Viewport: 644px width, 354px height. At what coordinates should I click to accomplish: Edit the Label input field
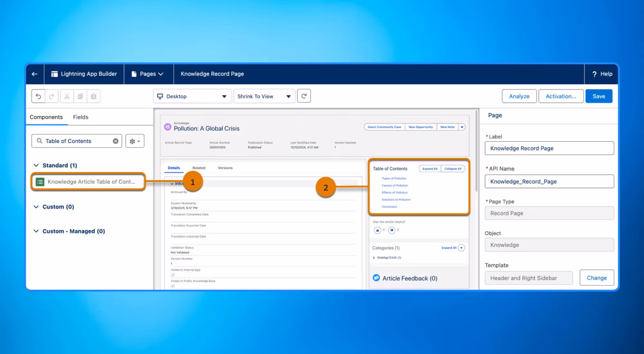click(549, 148)
